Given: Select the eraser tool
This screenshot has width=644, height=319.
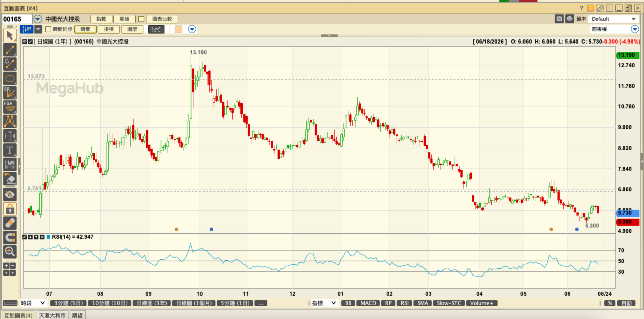Looking at the screenshot, I should tap(10, 179).
